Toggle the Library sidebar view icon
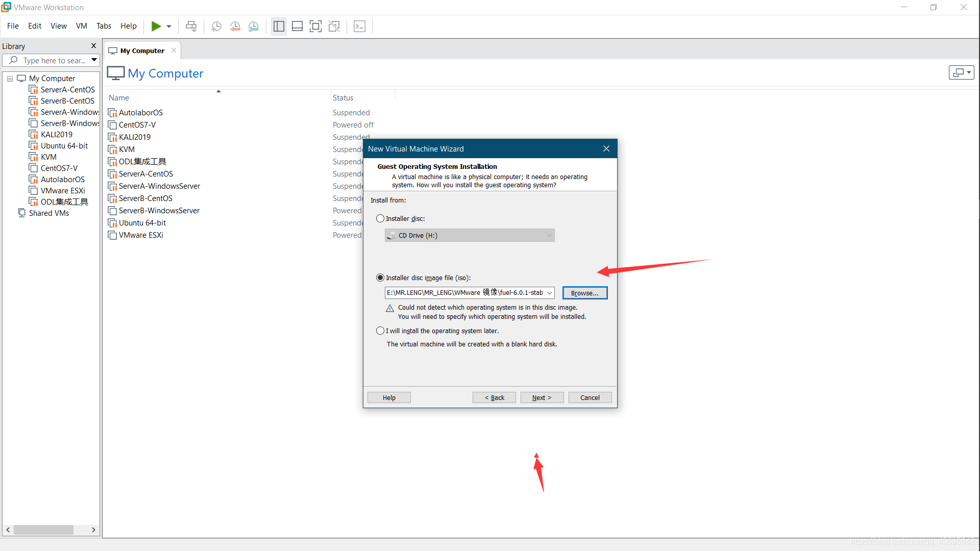The height and width of the screenshot is (551, 980). click(x=279, y=26)
